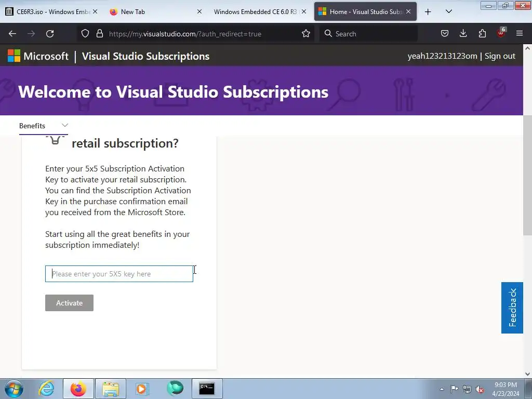Select the Home - Visual Studio Subscriptions tab
The image size is (532, 399).
coord(365,12)
